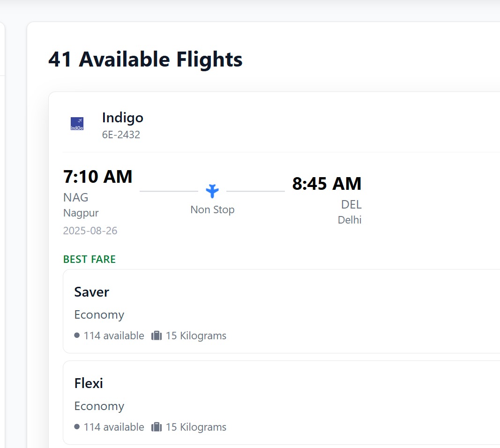Select the Saver fare option

(281, 311)
